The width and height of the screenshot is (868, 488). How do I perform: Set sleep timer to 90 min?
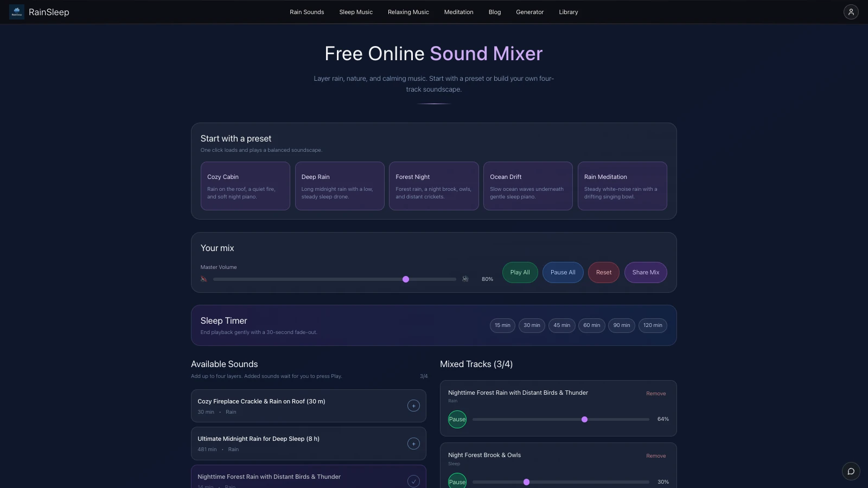622,325
